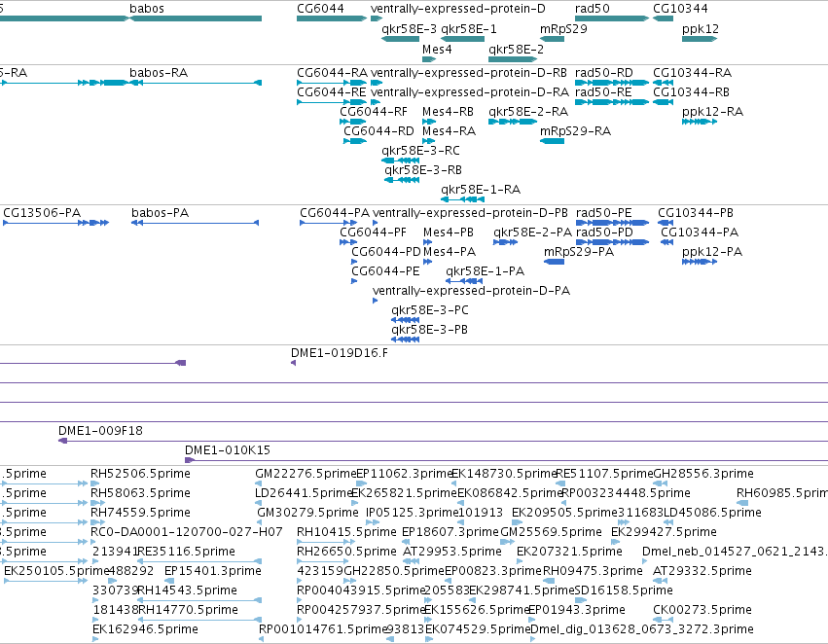Click the ppk12-PA protein label

pos(712,252)
